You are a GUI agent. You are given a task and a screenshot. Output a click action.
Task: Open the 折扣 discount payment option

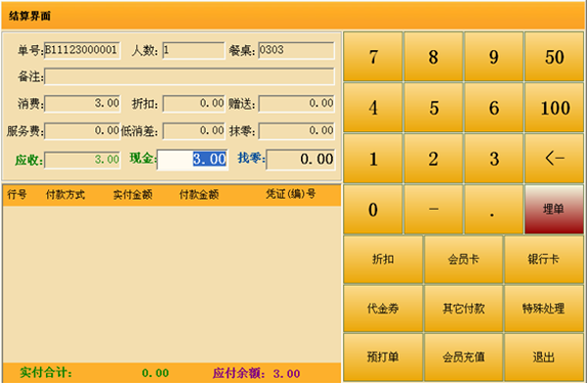(x=383, y=260)
